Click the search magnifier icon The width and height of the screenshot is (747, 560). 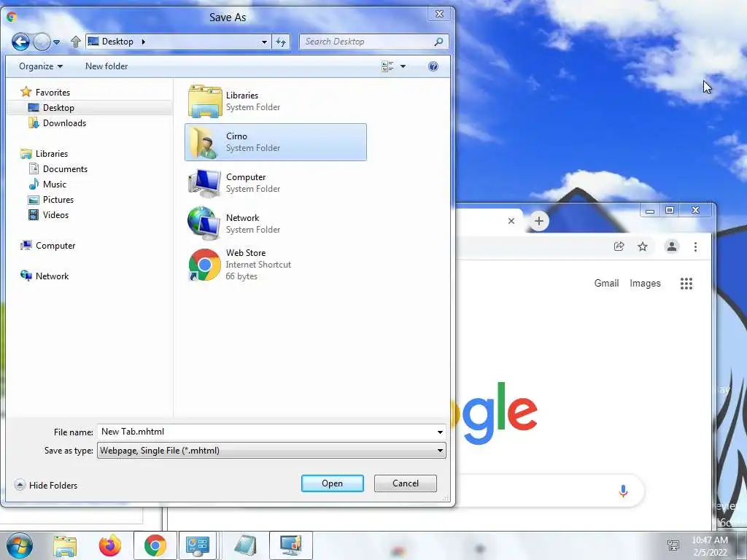(x=438, y=42)
